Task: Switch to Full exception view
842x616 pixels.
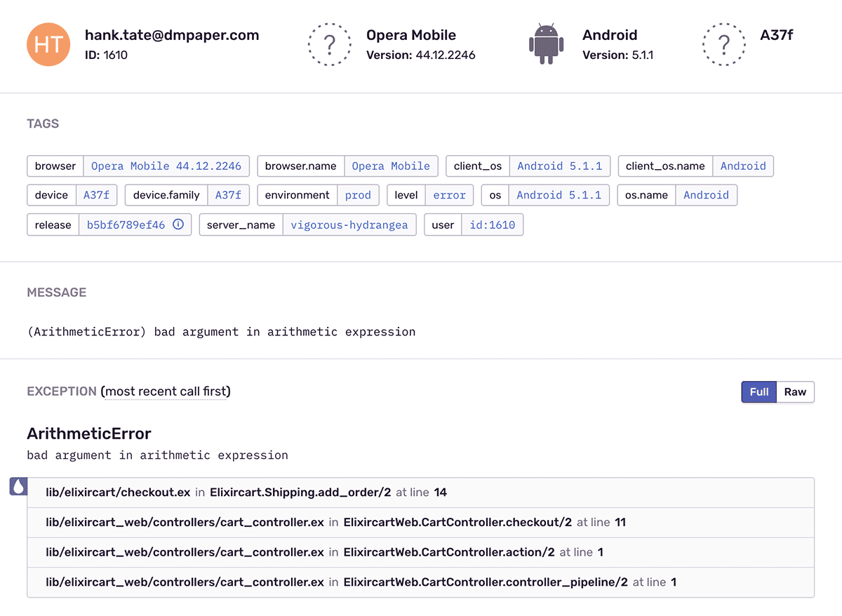Action: point(759,392)
